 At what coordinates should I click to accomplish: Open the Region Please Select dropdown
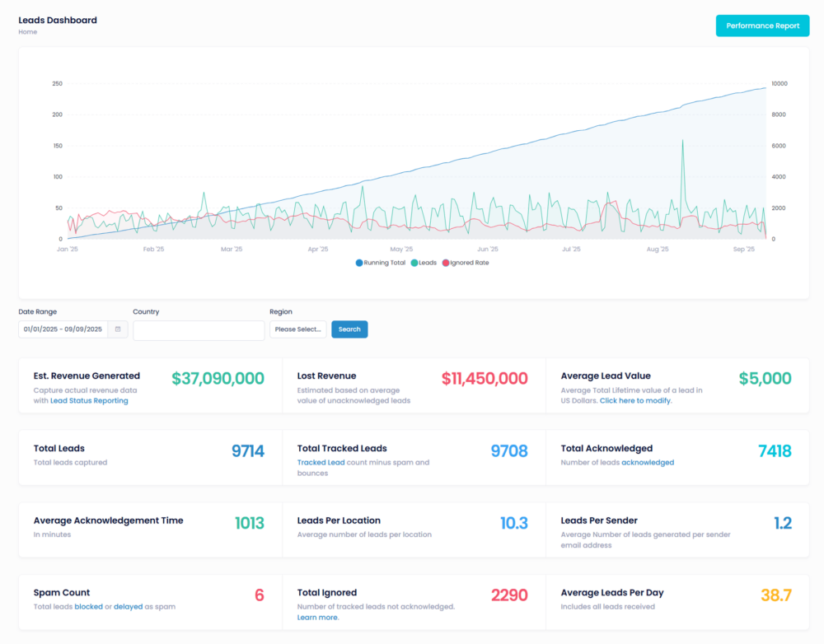point(297,329)
